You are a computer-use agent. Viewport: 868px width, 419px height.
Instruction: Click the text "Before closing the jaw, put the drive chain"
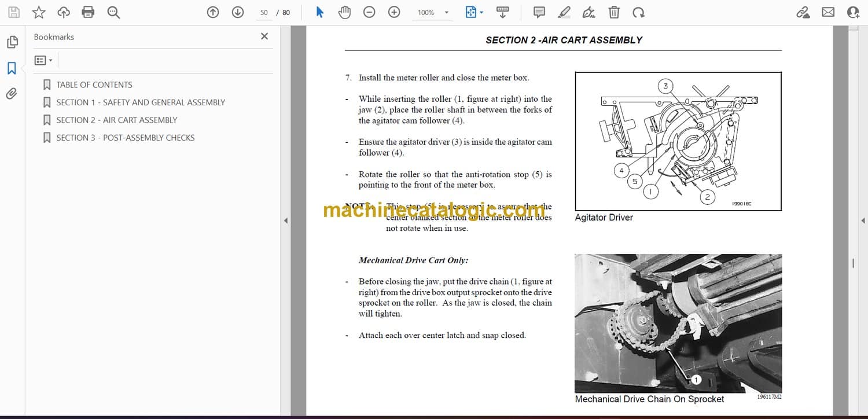pyautogui.click(x=434, y=282)
